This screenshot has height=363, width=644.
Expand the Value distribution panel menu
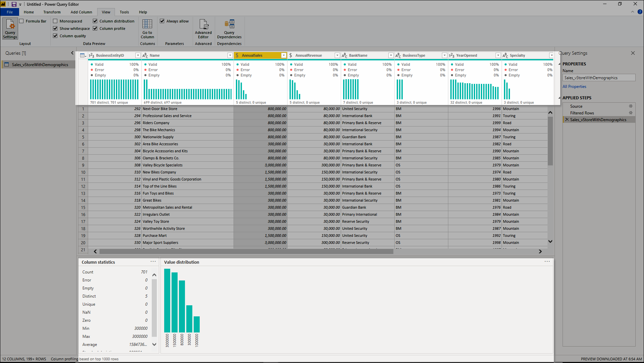coord(547,261)
